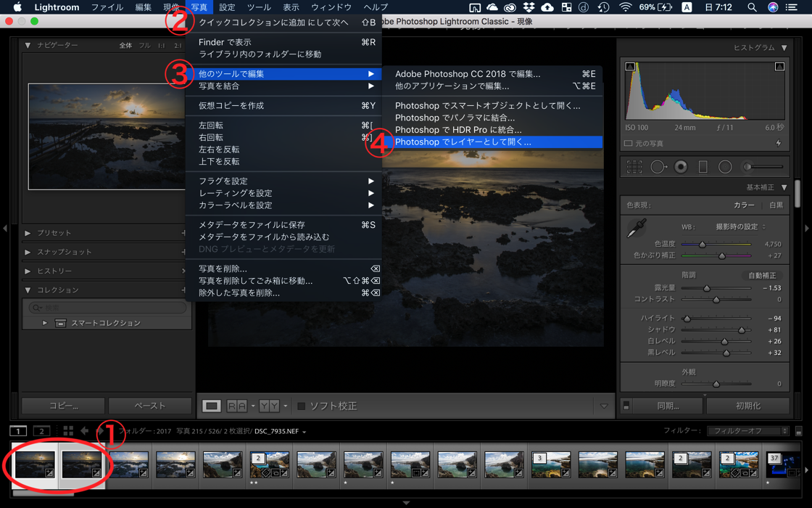Expand the プリセット panel
Screen dimensions: 812x508
tap(54, 233)
